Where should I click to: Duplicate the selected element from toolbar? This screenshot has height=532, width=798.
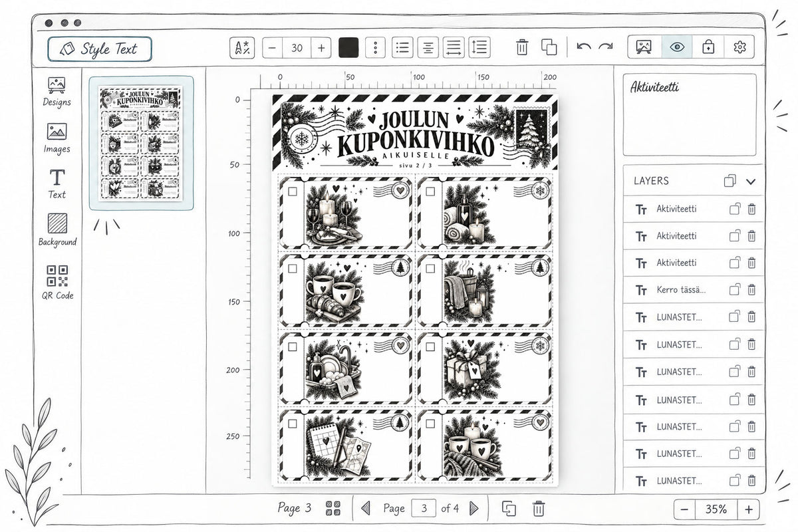pos(549,47)
